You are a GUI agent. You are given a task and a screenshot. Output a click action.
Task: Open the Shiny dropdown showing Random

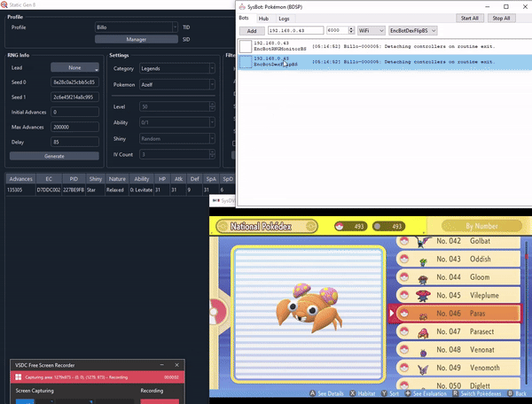click(x=177, y=138)
